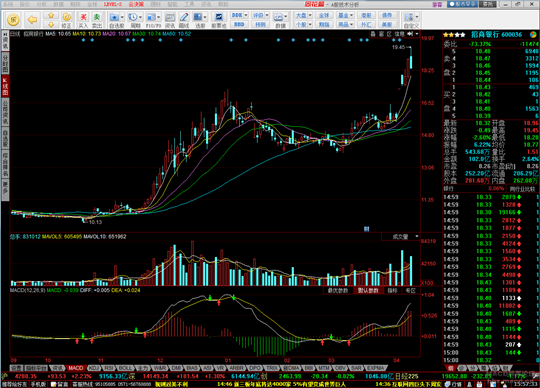Click the 10.13 low price marker
This screenshot has height=388, width=540.
[95, 222]
